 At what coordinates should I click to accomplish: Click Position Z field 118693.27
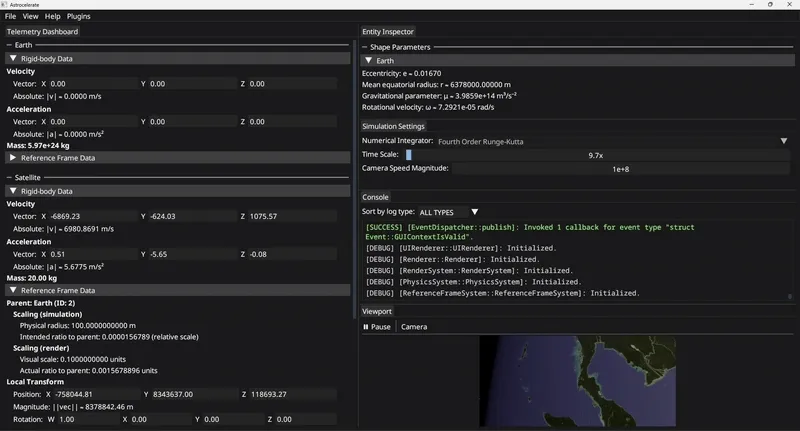tap(293, 394)
